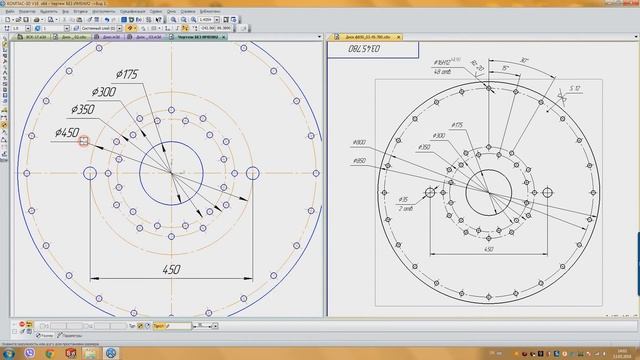The height and width of the screenshot is (360, 640).
Task: Close the right window document tab
Action: point(398,37)
